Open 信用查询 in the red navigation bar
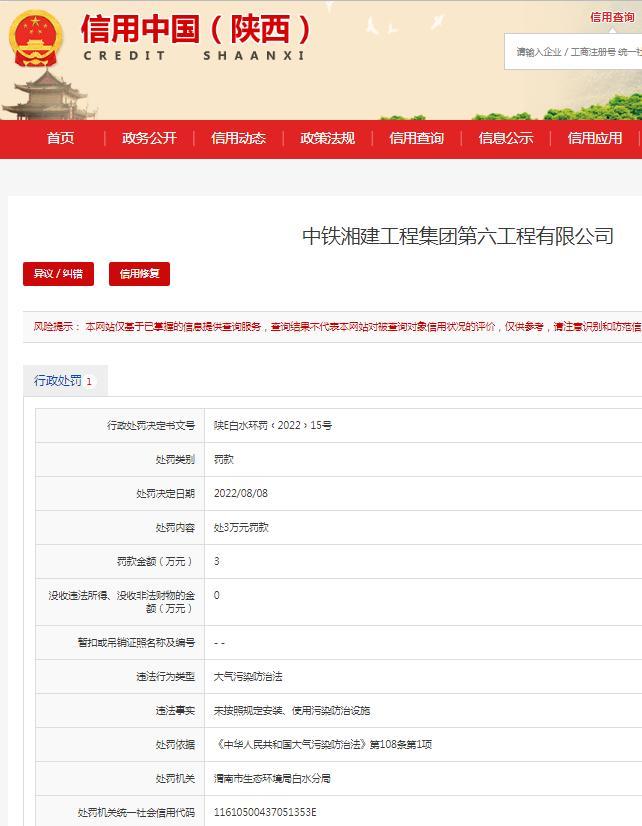 point(417,138)
